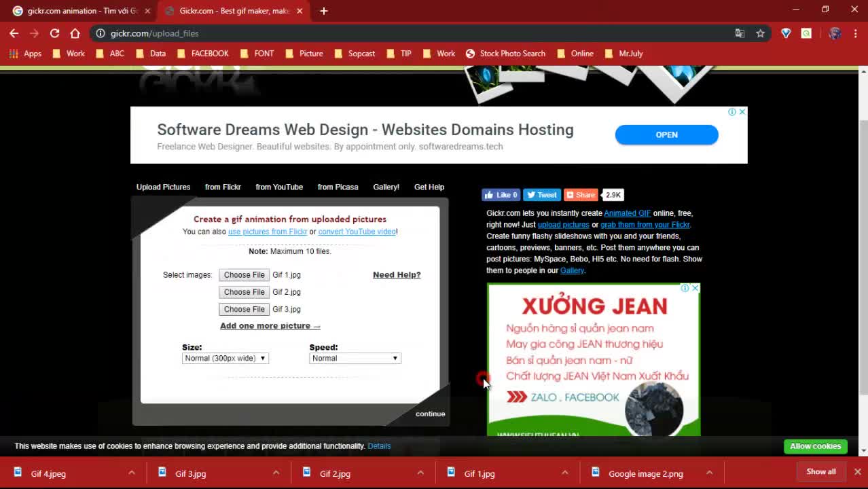Open the Animated GIF link
Viewport: 868px width, 489px height.
click(x=627, y=213)
